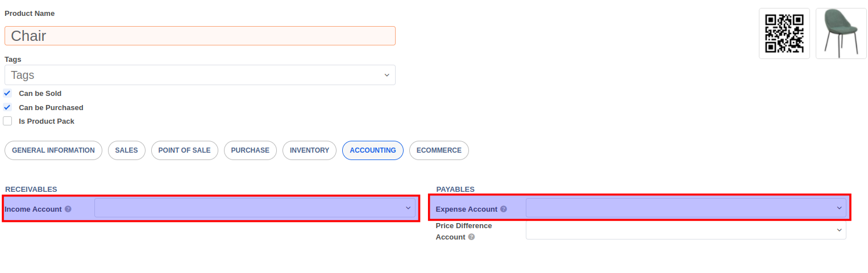The width and height of the screenshot is (868, 273).
Task: Switch to the Sales tab
Action: (x=127, y=150)
